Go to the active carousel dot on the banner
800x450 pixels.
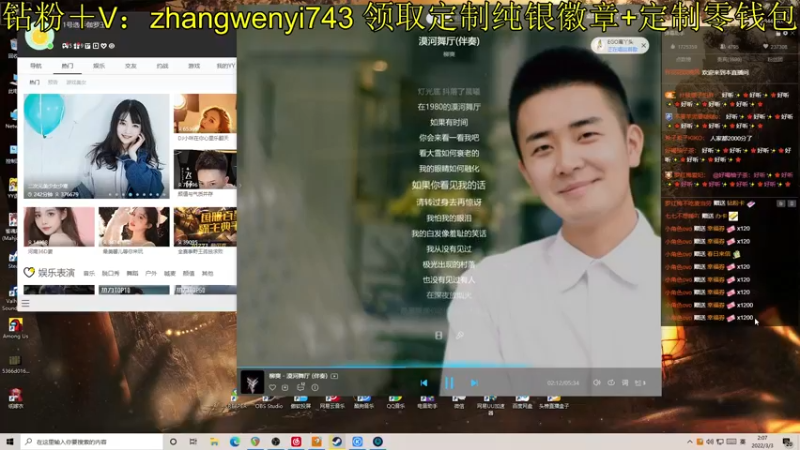pyautogui.click(x=131, y=194)
